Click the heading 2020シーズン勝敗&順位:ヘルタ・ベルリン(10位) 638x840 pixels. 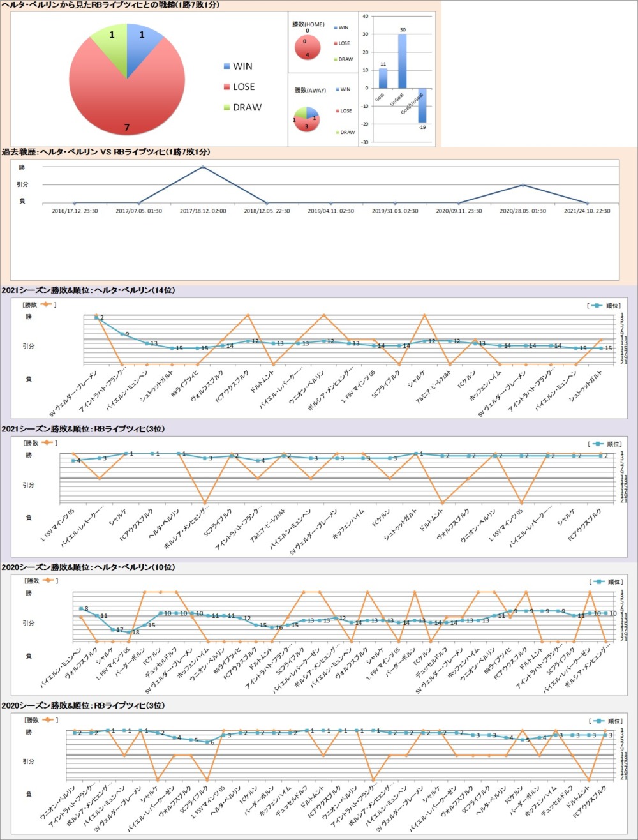point(89,567)
